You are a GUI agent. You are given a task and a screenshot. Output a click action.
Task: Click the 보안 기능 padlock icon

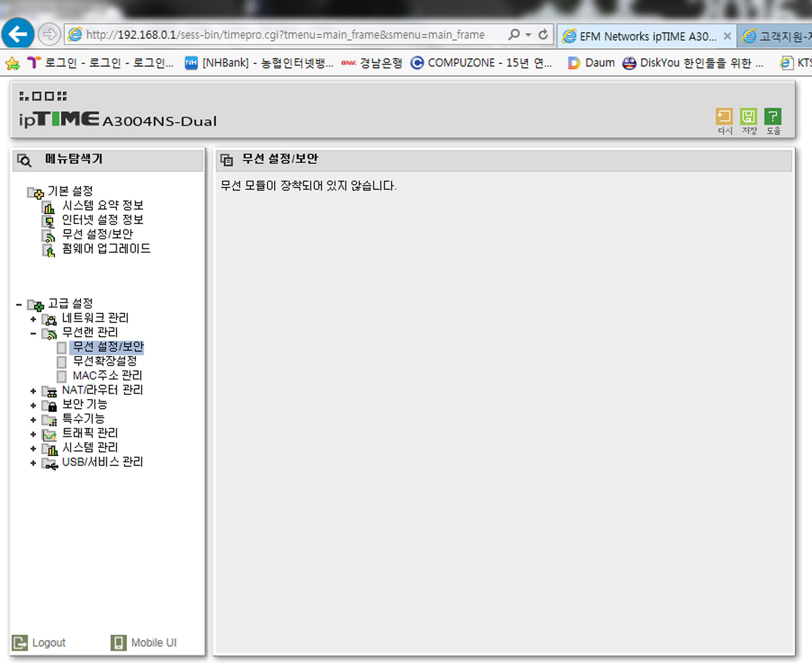pyautogui.click(x=50, y=406)
